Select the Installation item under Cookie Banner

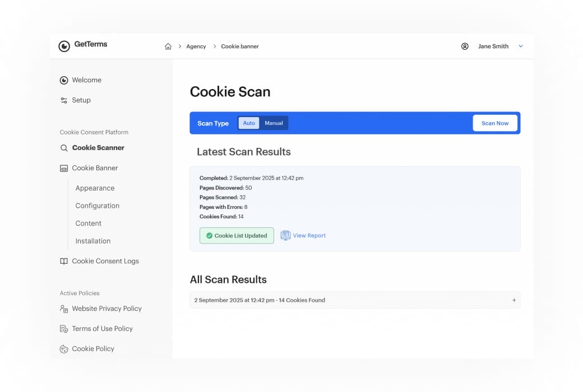point(93,241)
